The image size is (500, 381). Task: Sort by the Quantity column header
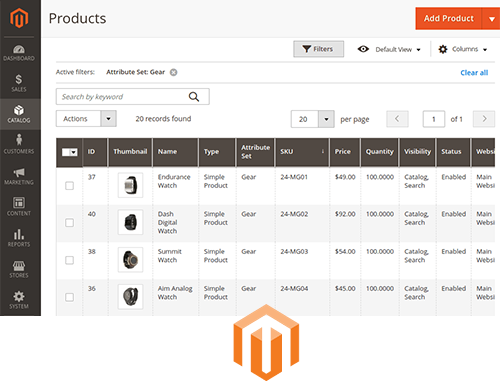point(379,152)
